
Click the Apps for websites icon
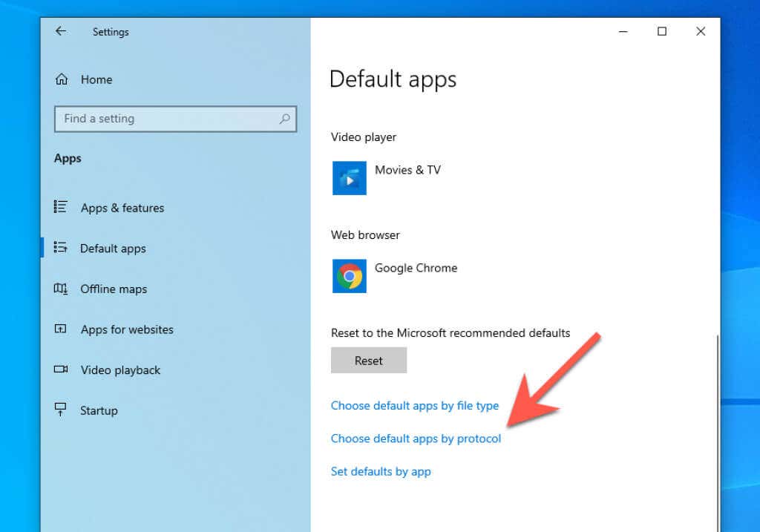(x=61, y=329)
